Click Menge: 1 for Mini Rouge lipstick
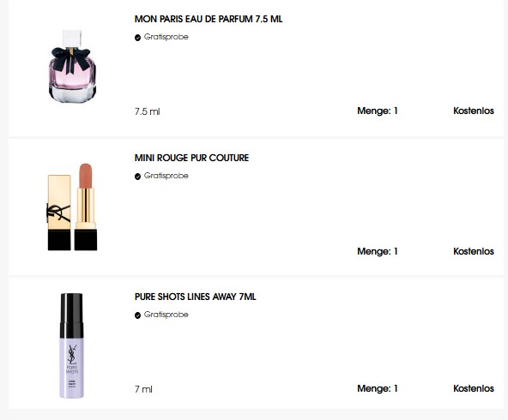508x420 pixels. coord(378,251)
